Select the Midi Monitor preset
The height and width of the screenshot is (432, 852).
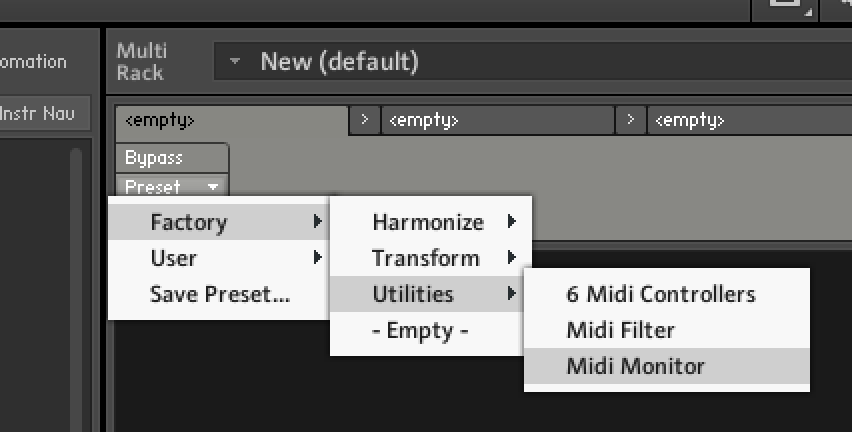pyautogui.click(x=636, y=366)
